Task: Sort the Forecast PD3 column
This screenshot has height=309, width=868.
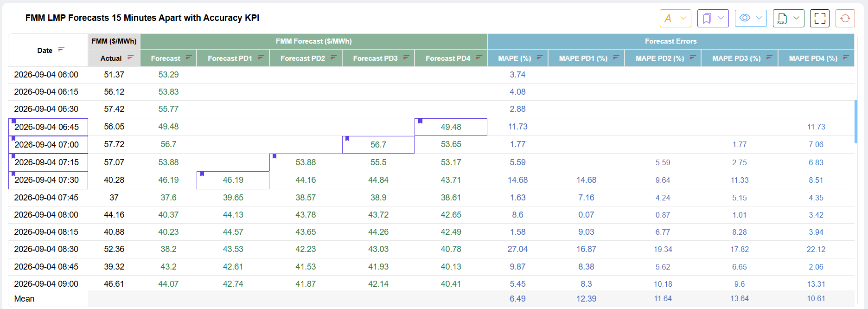Action: (x=406, y=58)
